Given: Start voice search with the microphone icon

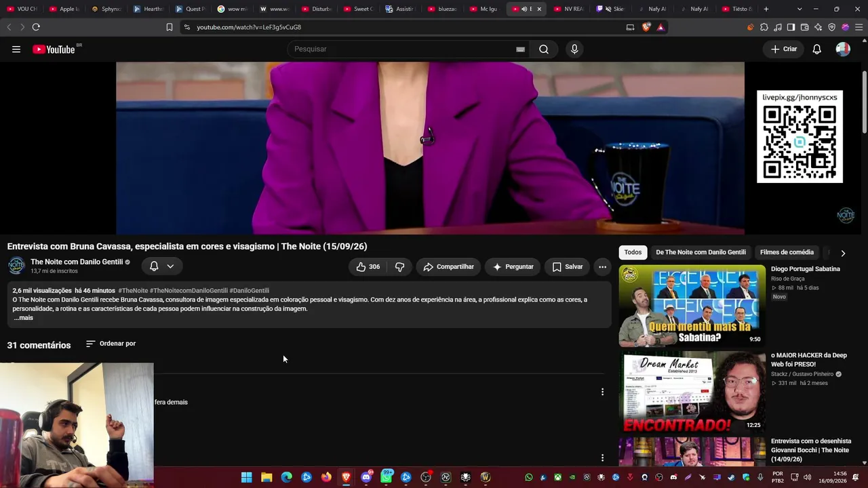Looking at the screenshot, I should [574, 49].
